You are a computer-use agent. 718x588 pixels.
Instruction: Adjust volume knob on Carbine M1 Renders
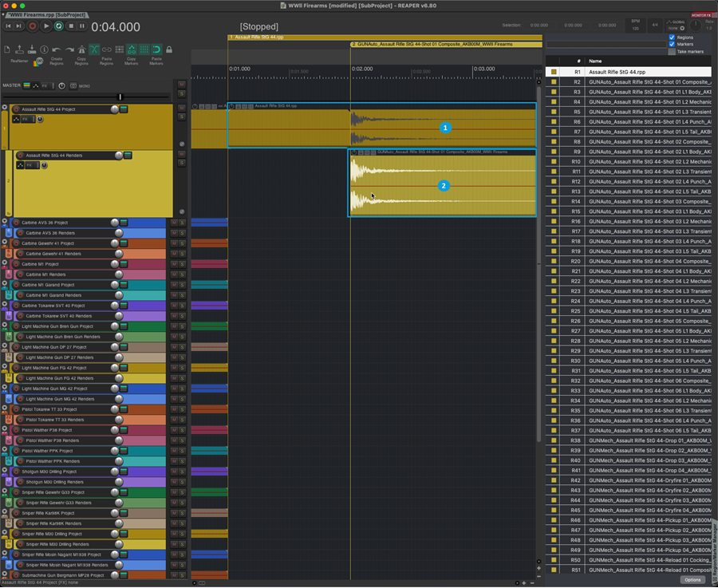[119, 274]
